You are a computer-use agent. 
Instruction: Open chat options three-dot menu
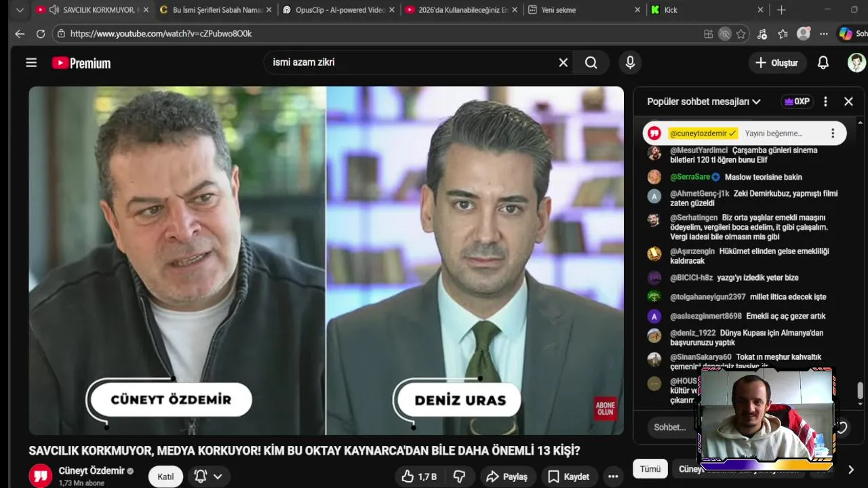pos(825,102)
